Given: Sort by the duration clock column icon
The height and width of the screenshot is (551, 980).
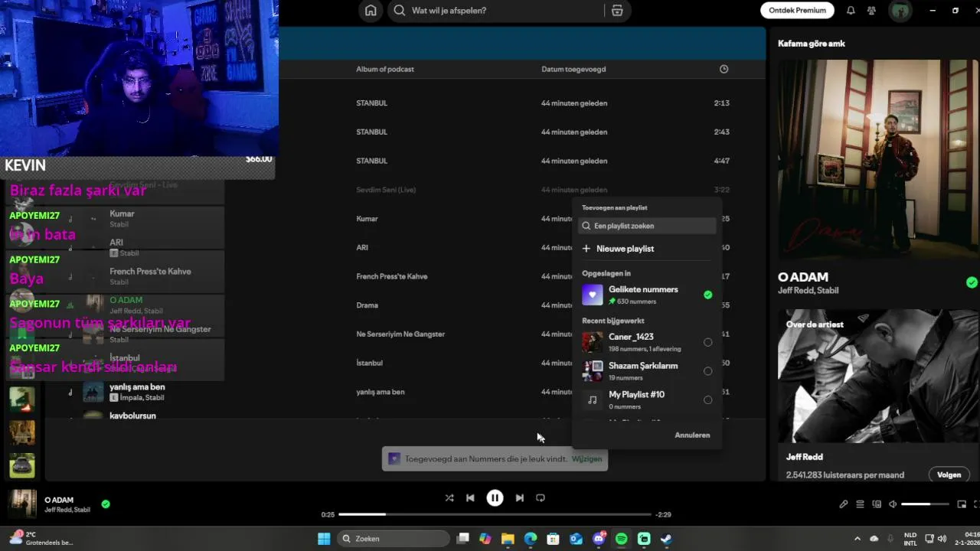Looking at the screenshot, I should 724,69.
